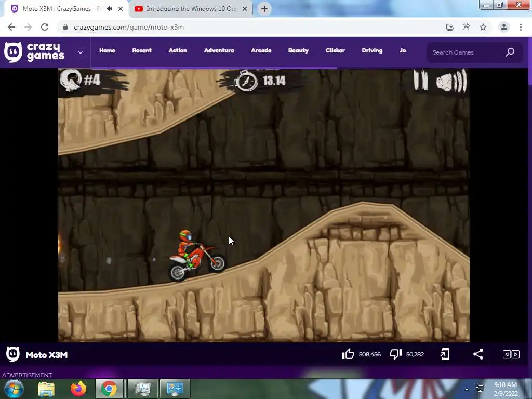
Task: Mute the in-game sound speaker icon
Action: (x=451, y=81)
